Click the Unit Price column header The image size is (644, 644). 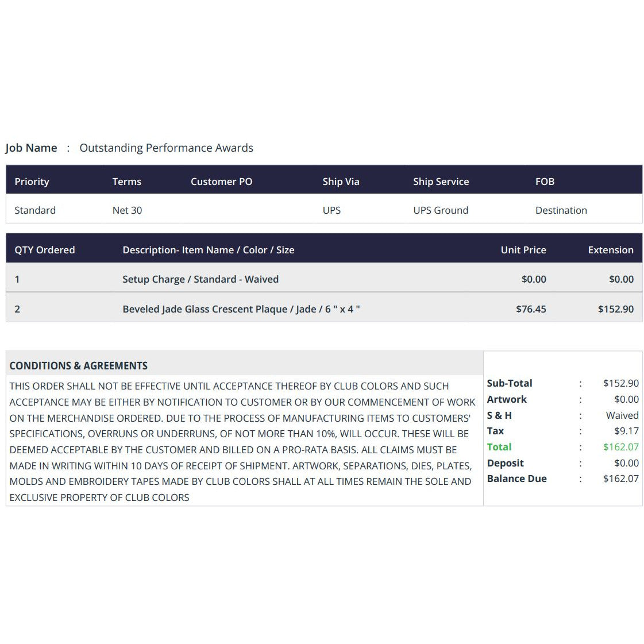click(524, 250)
